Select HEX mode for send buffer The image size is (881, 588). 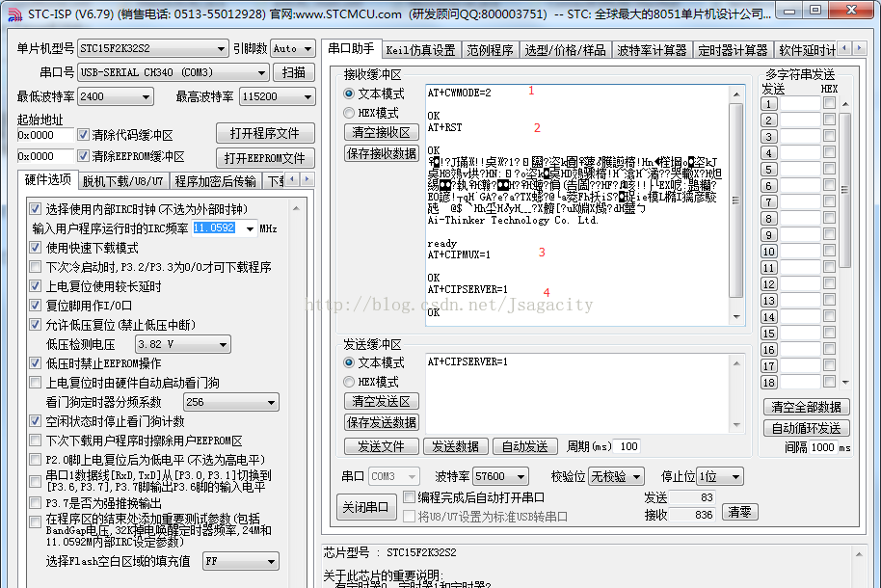tap(349, 382)
